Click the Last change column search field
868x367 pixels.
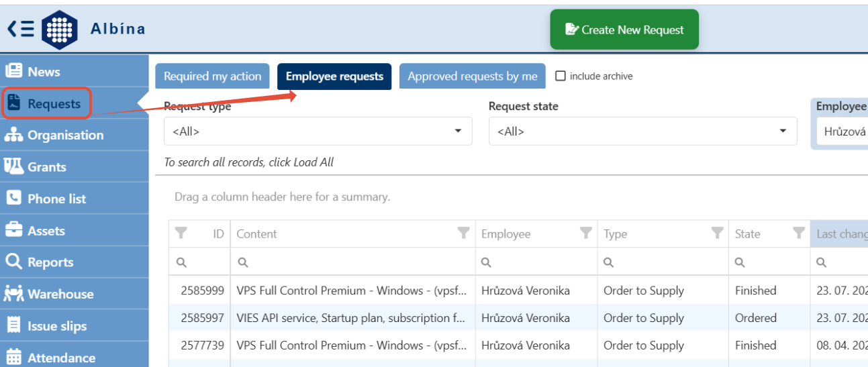coord(839,262)
